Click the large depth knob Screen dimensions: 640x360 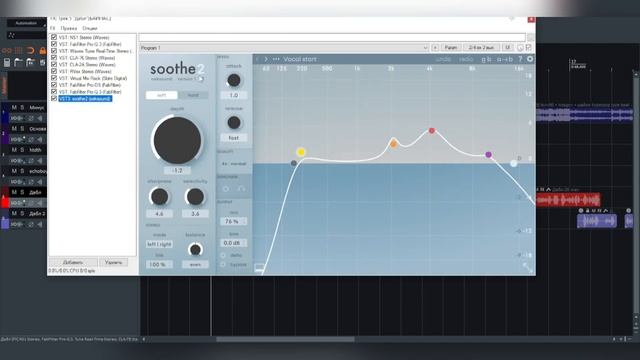click(x=177, y=140)
